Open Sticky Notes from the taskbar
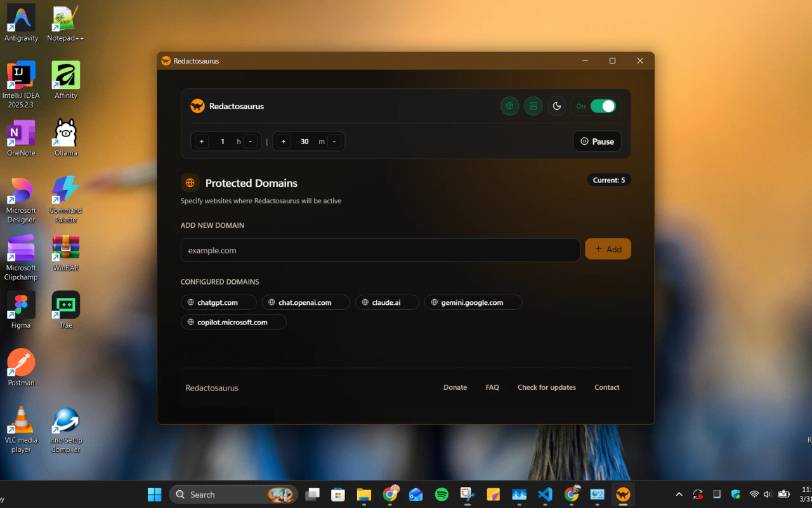 coord(494,495)
